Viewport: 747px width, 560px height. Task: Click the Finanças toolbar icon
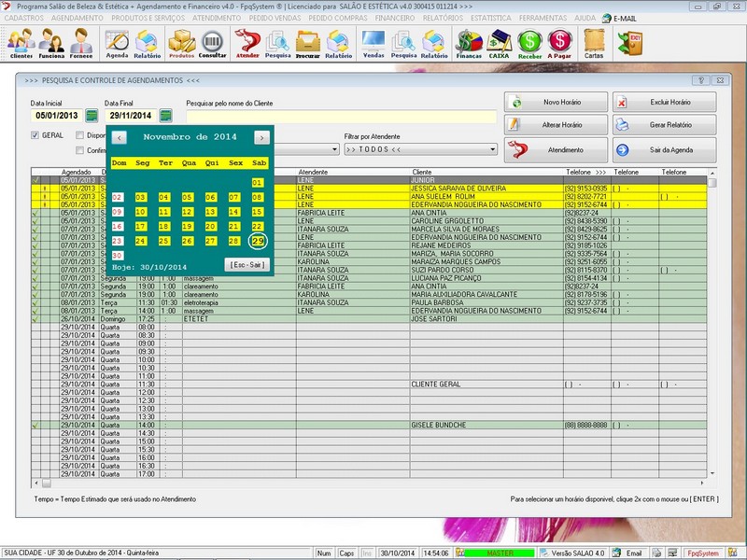coord(469,42)
